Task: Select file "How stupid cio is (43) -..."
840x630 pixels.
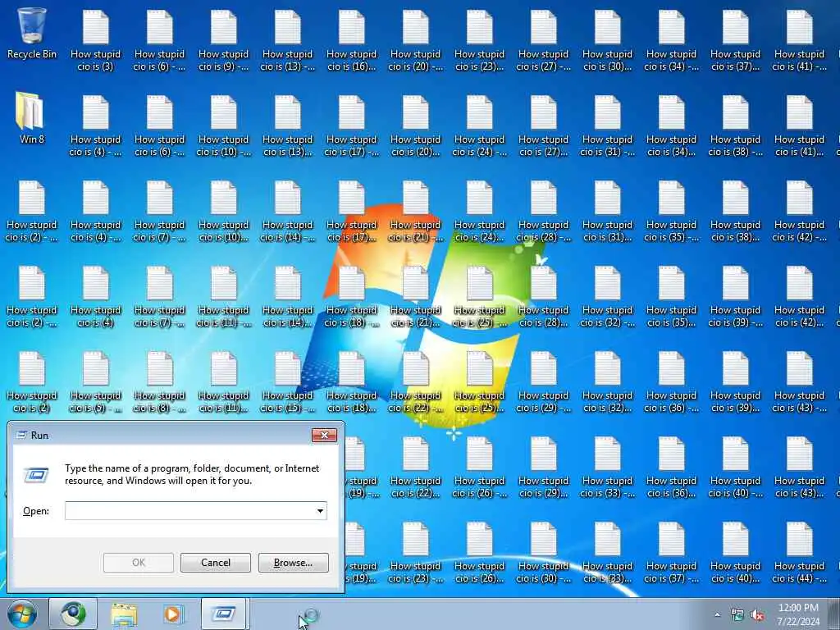Action: (x=799, y=382)
